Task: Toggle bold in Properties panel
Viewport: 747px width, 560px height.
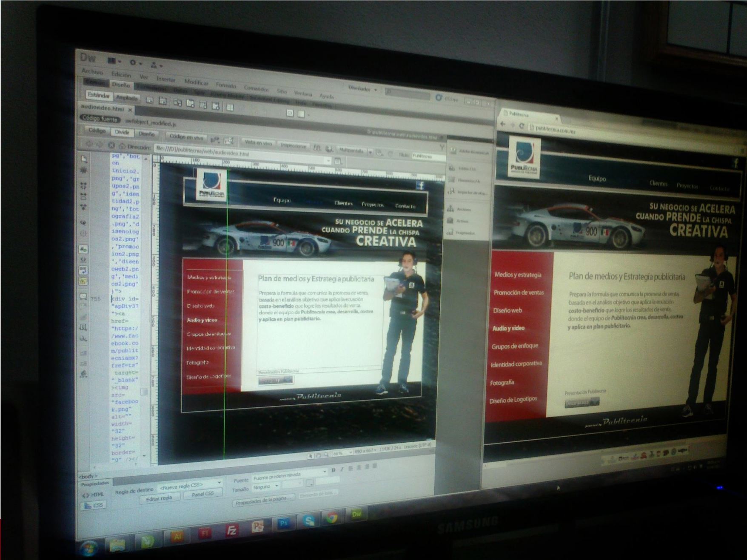Action: pos(334,470)
